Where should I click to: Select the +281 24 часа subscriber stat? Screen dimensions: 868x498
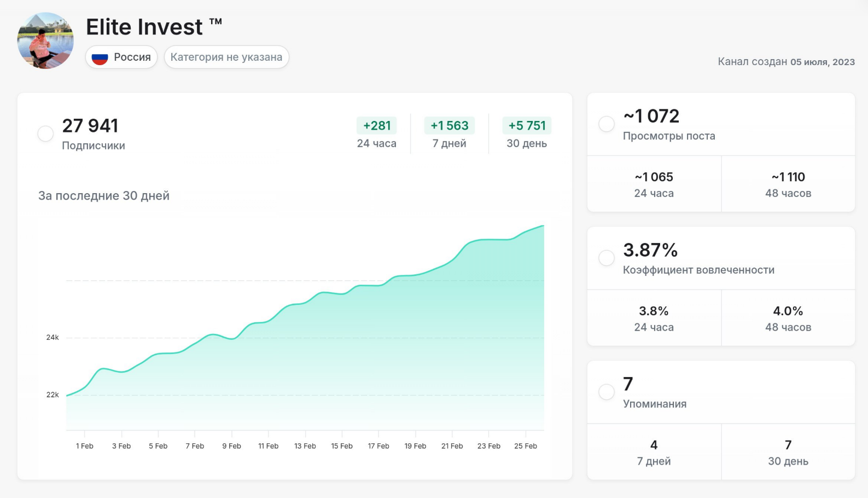[376, 133]
